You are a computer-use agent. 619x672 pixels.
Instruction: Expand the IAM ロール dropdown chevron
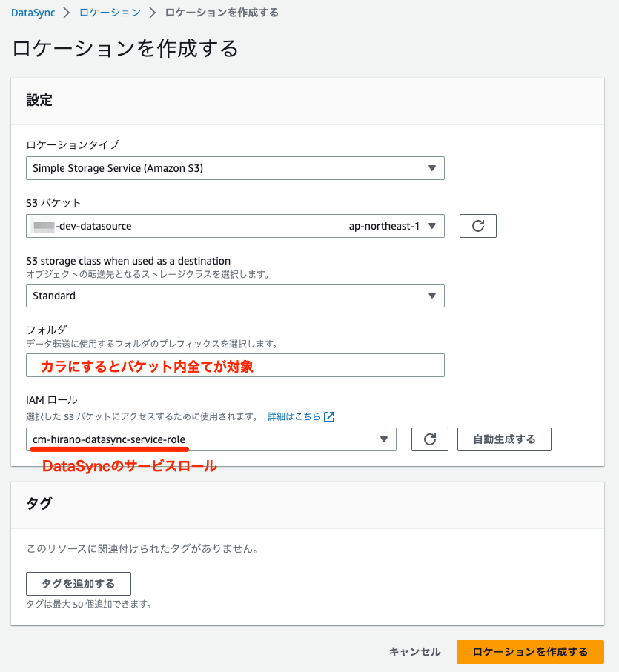click(x=385, y=439)
